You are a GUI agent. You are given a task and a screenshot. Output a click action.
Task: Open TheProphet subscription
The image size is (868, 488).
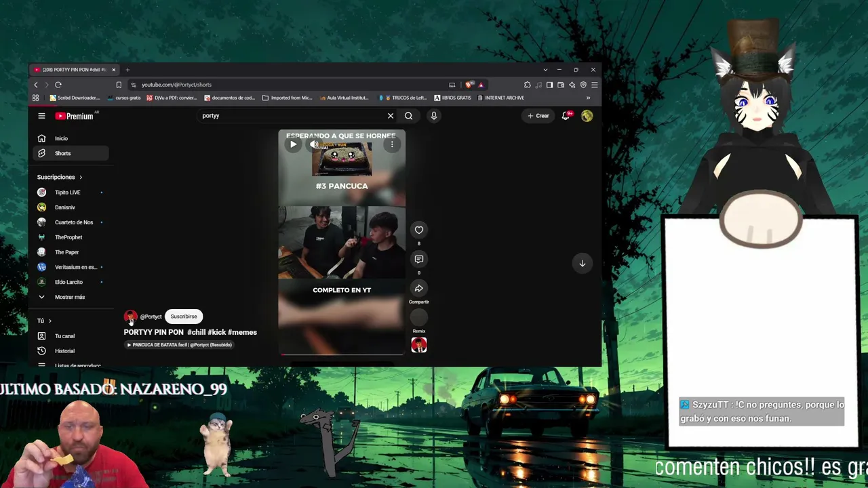(71, 237)
